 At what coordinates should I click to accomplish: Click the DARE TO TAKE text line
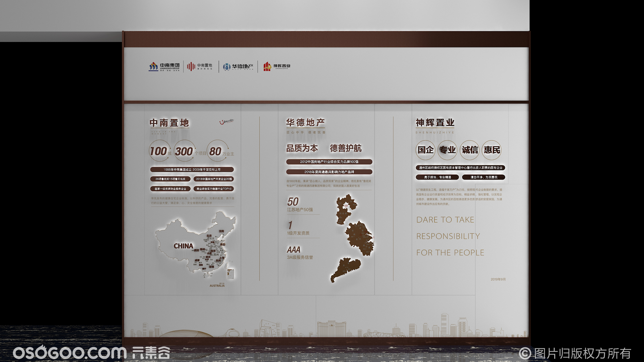click(x=445, y=220)
